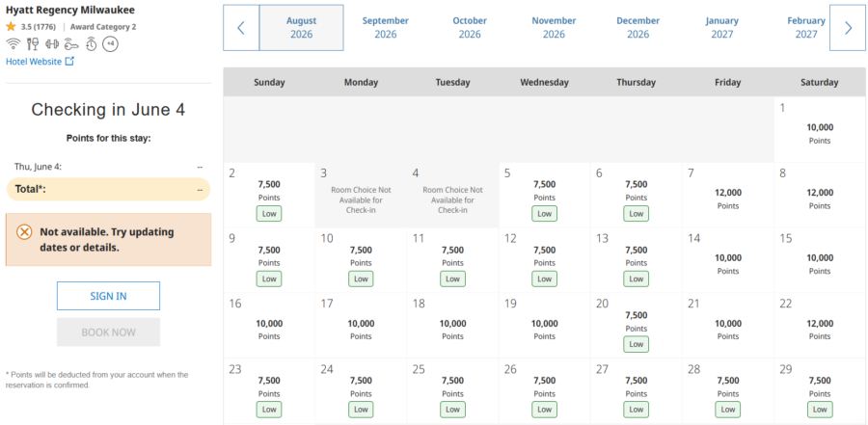Pick August 14 for 10,000 points
This screenshot has height=425, width=868.
tap(727, 260)
